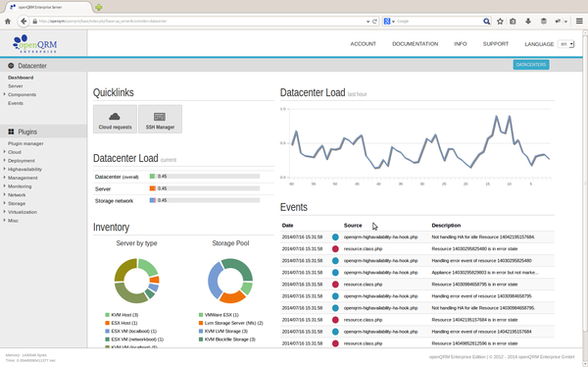The image size is (588, 367).
Task: Open a new tab with the plus icon
Action: point(99,7)
